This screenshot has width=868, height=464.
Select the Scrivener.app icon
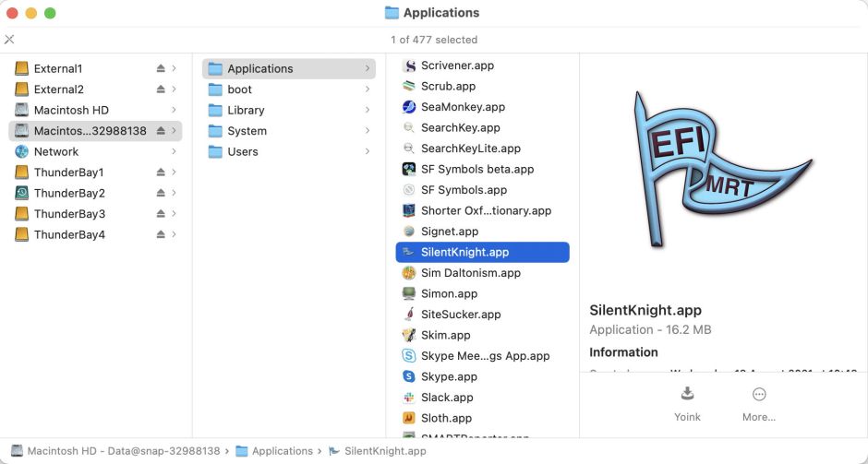tap(409, 65)
